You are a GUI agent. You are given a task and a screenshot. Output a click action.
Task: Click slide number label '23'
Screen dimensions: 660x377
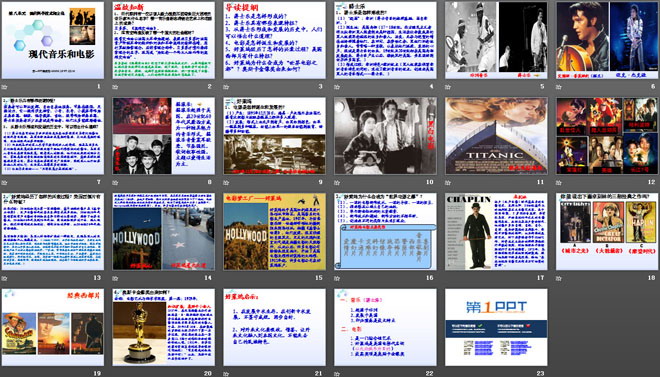pyautogui.click(x=540, y=373)
